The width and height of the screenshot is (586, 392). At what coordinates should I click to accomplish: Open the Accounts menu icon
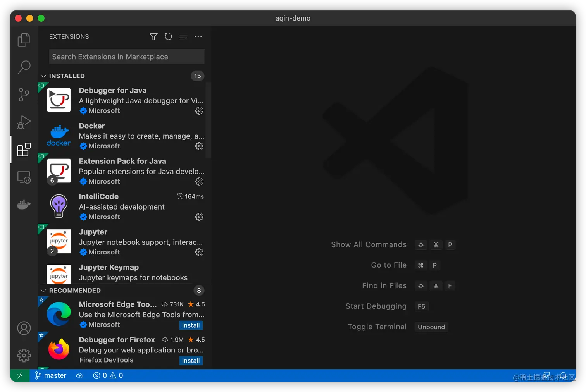24,328
